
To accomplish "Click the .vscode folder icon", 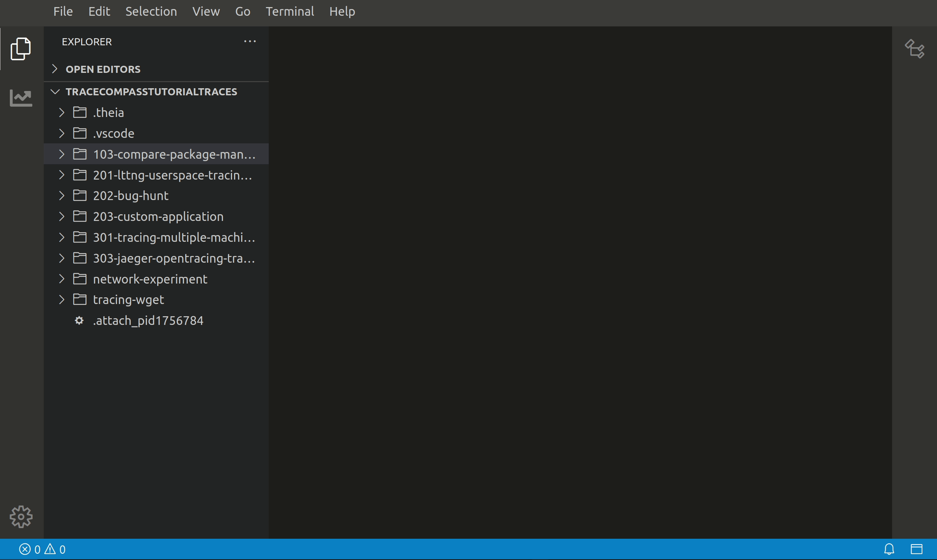I will pyautogui.click(x=80, y=133).
